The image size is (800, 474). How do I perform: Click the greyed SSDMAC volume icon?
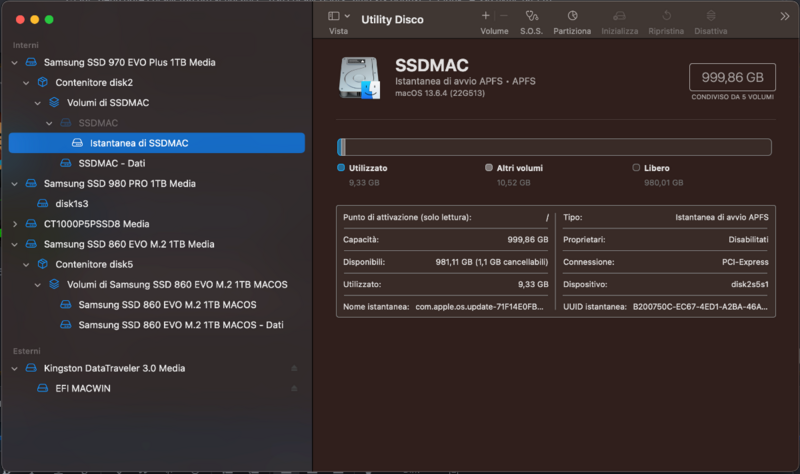click(66, 123)
